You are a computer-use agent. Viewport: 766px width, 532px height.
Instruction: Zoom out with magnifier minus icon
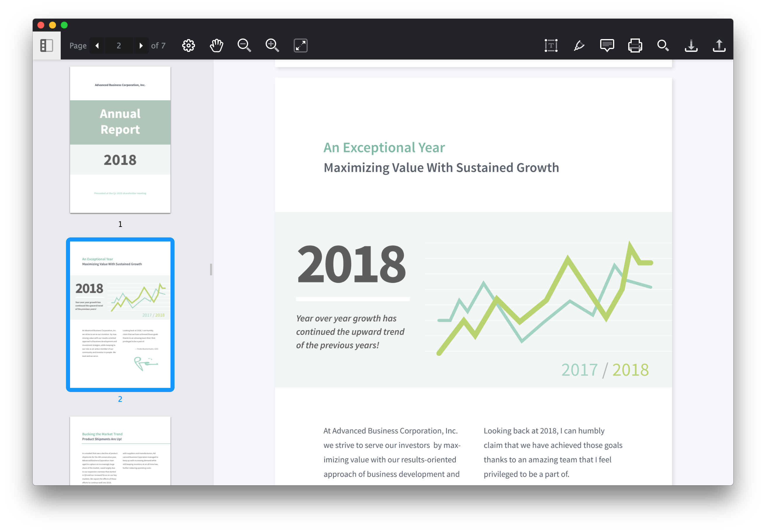point(244,46)
